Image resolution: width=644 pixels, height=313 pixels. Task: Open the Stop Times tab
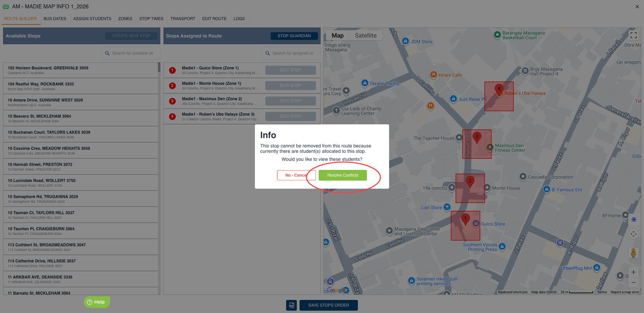(151, 19)
